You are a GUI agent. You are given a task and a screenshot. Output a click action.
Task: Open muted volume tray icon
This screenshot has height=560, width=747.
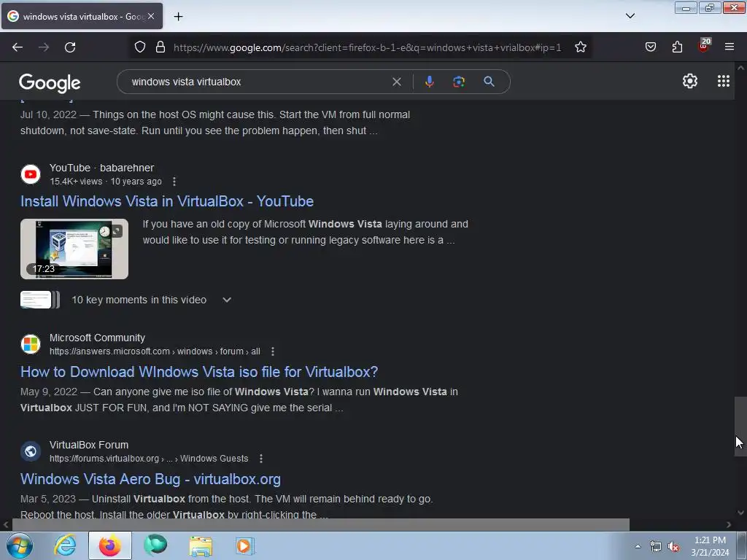click(673, 547)
